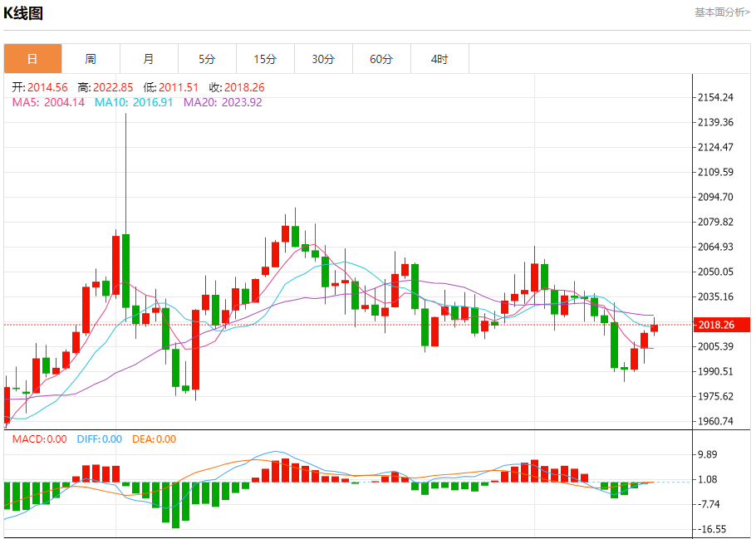Click the close price 2018.26 in header
Screen dimensions: 756x539
click(x=244, y=87)
